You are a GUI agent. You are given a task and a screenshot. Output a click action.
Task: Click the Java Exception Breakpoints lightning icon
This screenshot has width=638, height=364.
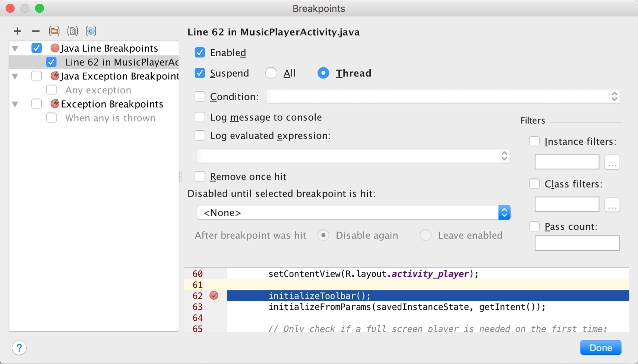pyautogui.click(x=55, y=76)
